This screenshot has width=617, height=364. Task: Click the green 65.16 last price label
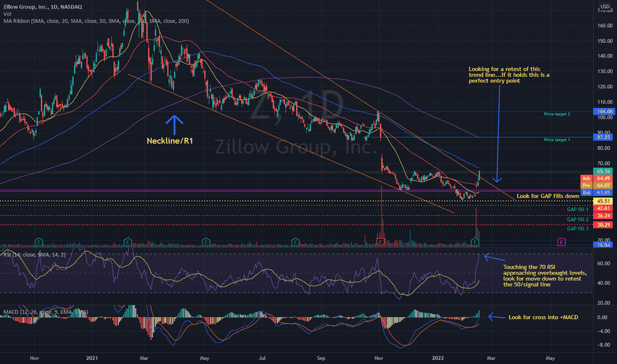[x=604, y=171]
